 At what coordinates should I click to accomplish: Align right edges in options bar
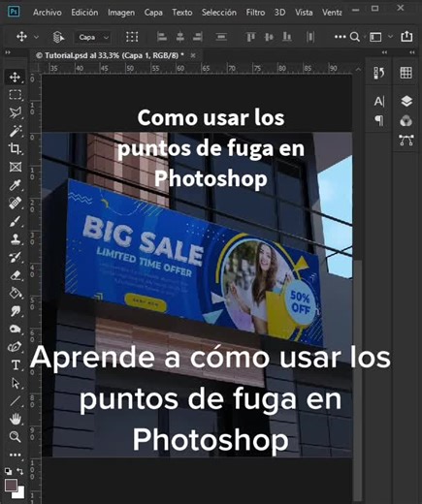click(x=198, y=37)
